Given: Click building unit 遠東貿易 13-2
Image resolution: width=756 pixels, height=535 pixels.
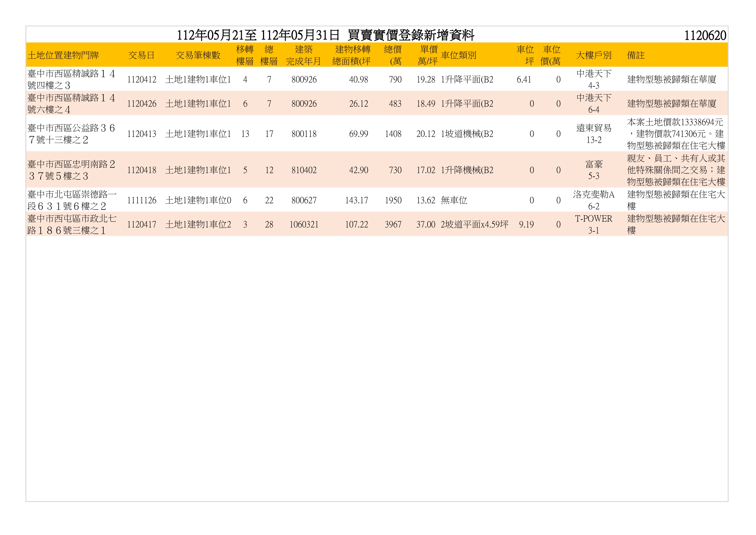Looking at the screenshot, I should click(x=594, y=134).
